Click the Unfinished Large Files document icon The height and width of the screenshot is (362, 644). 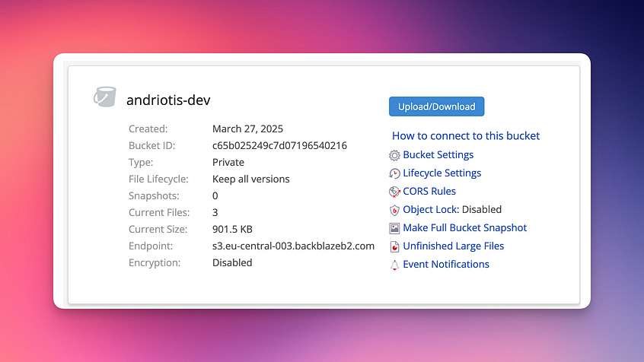tap(394, 246)
